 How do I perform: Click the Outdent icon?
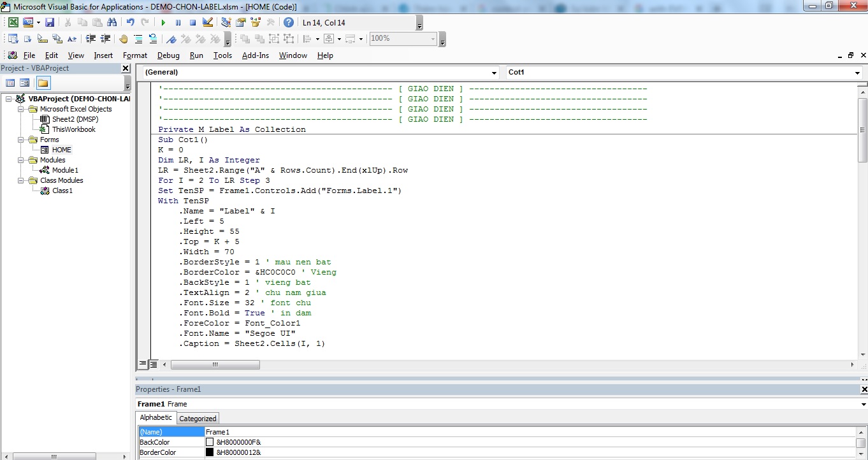[x=105, y=39]
